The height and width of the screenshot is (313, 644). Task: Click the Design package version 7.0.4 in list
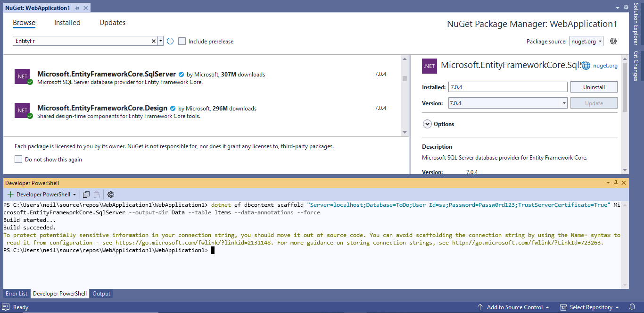[x=380, y=108]
